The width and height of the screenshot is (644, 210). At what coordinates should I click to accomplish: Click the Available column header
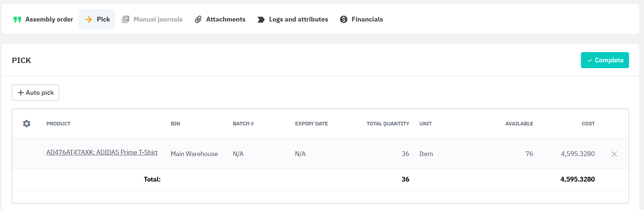519,124
